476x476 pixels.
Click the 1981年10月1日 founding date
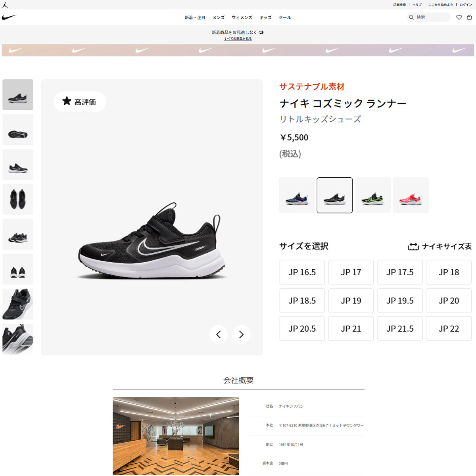point(291,445)
